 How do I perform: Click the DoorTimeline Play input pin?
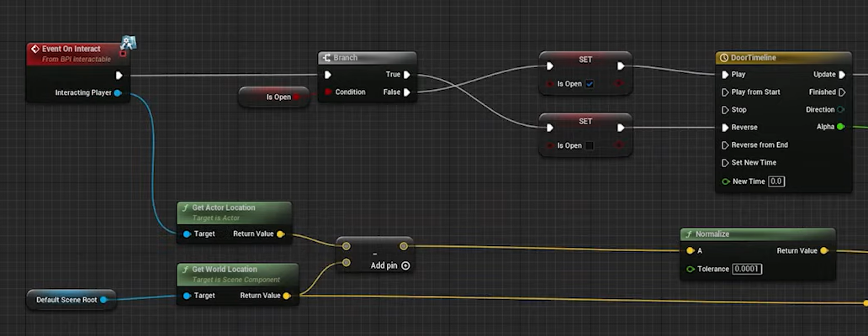click(x=725, y=75)
